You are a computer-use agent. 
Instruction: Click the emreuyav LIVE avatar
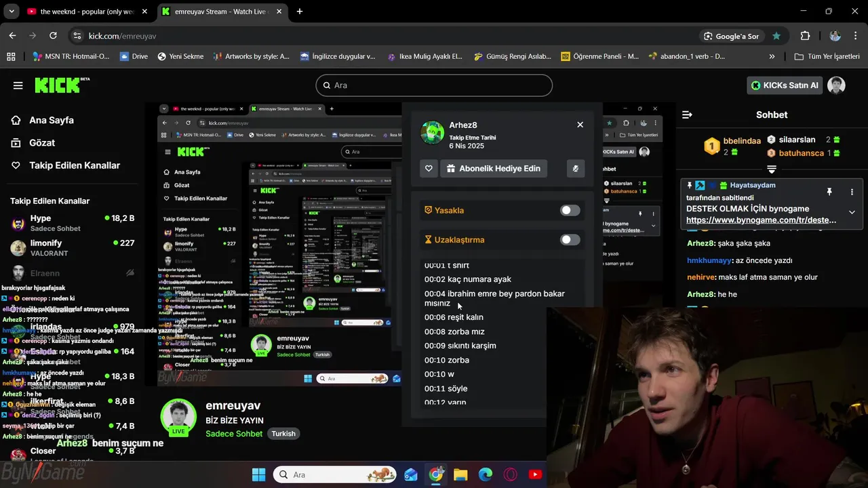pyautogui.click(x=178, y=416)
